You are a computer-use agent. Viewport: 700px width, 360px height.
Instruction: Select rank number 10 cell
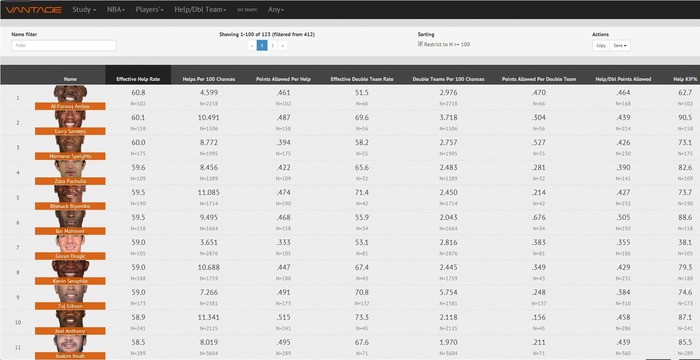pyautogui.click(x=18, y=322)
